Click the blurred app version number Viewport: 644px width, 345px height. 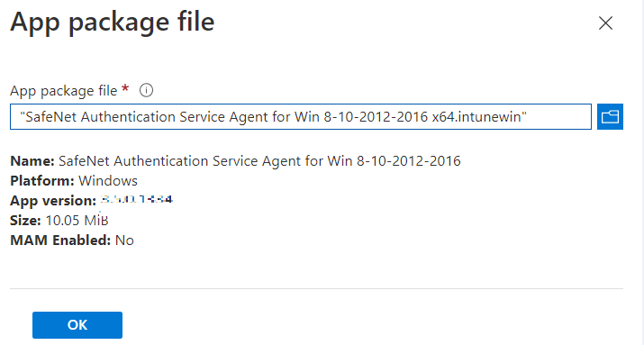coord(137,200)
